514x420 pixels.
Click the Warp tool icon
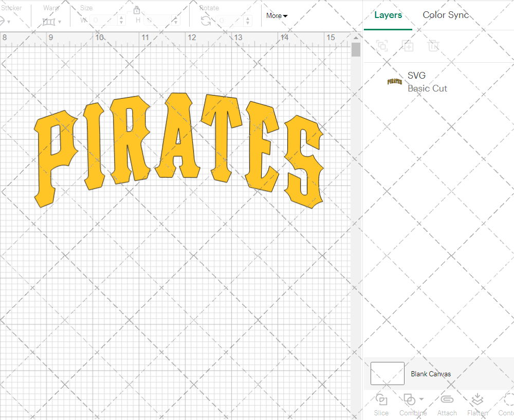pyautogui.click(x=49, y=22)
